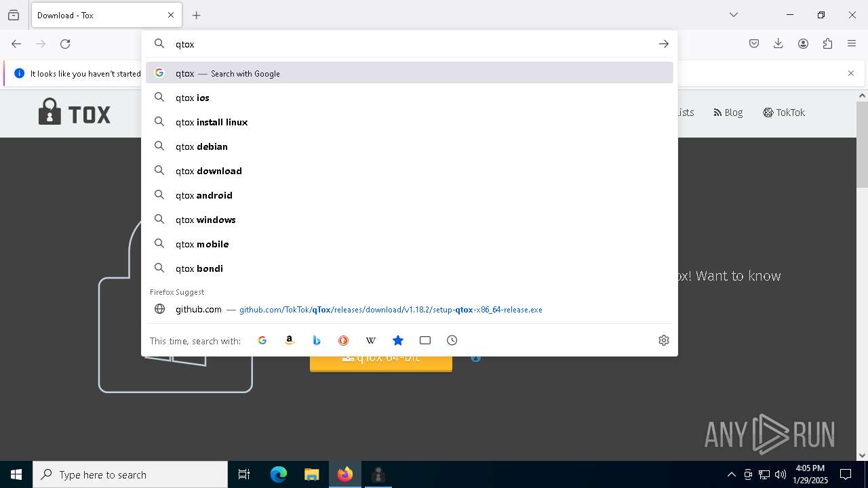Search bookmarks using star icon
The image size is (868, 488).
pos(398,340)
